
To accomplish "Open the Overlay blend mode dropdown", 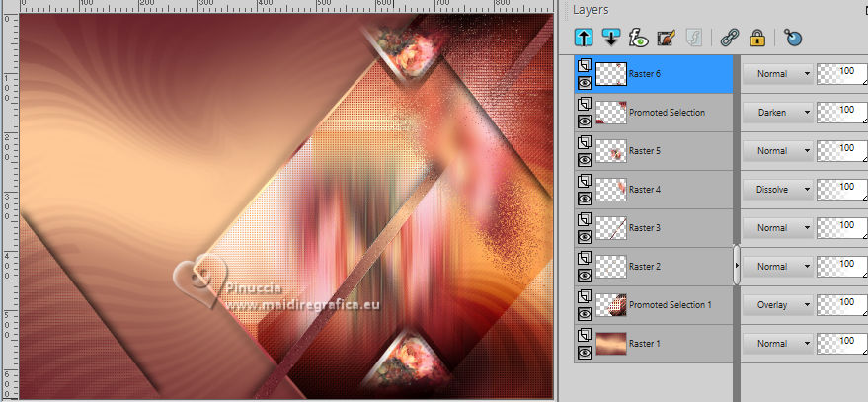I will [x=777, y=304].
